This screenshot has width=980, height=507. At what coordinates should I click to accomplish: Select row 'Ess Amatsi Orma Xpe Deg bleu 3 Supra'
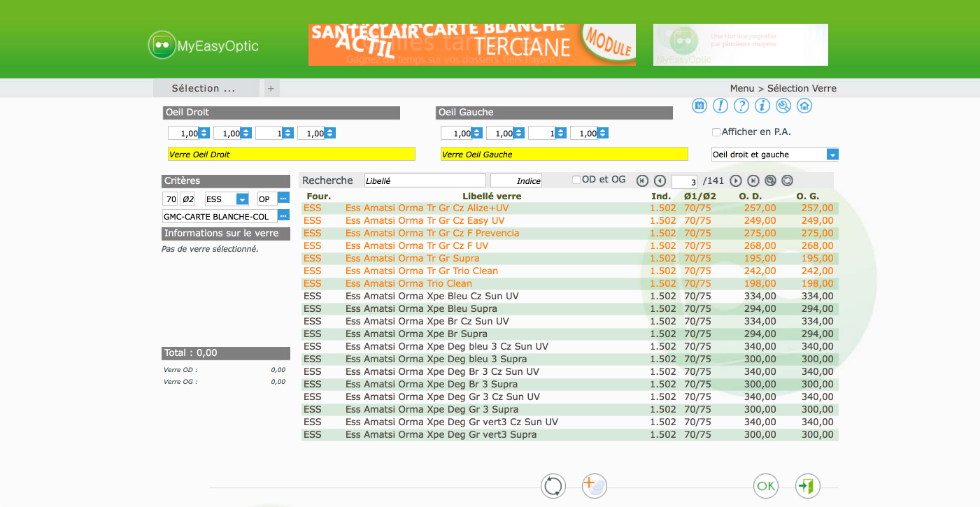(x=569, y=359)
